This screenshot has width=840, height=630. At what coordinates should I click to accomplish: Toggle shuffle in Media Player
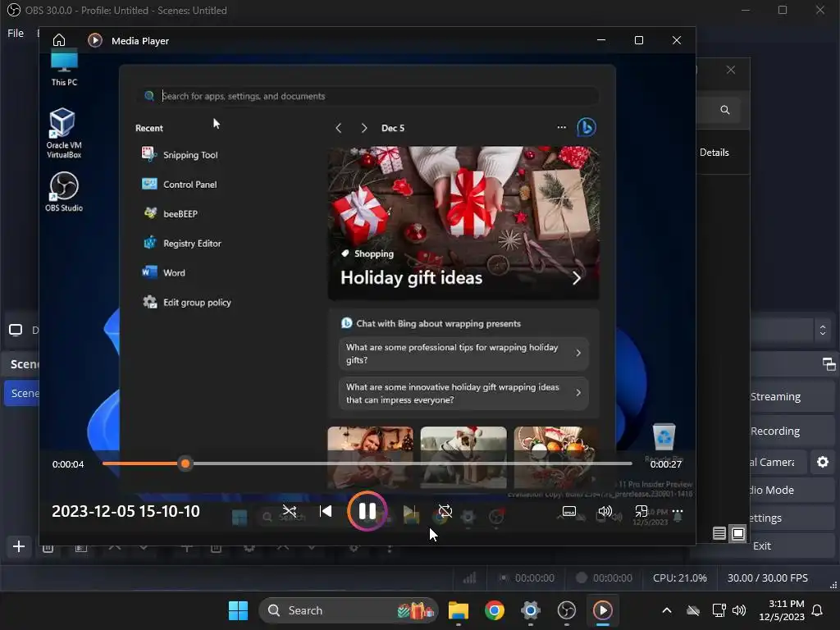(x=290, y=511)
